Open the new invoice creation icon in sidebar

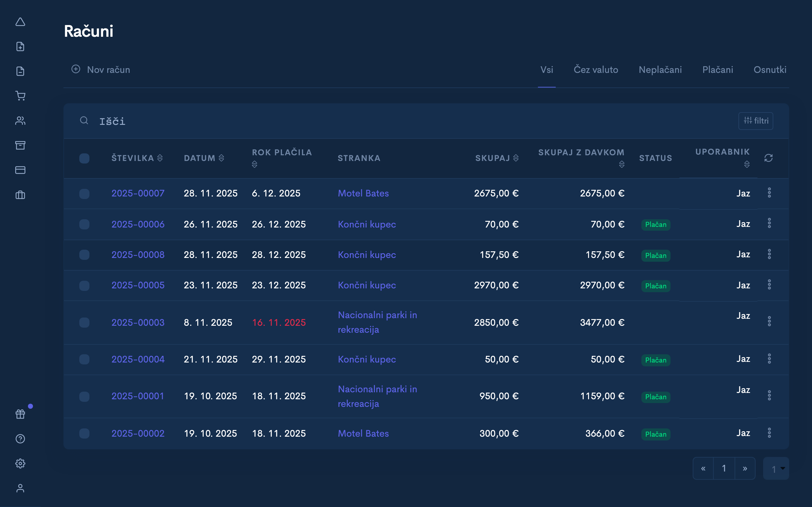click(21, 46)
